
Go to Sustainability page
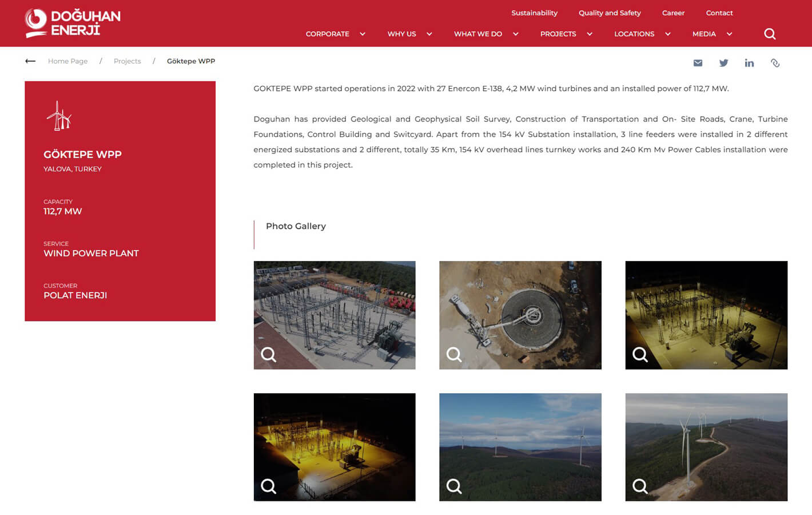(534, 13)
